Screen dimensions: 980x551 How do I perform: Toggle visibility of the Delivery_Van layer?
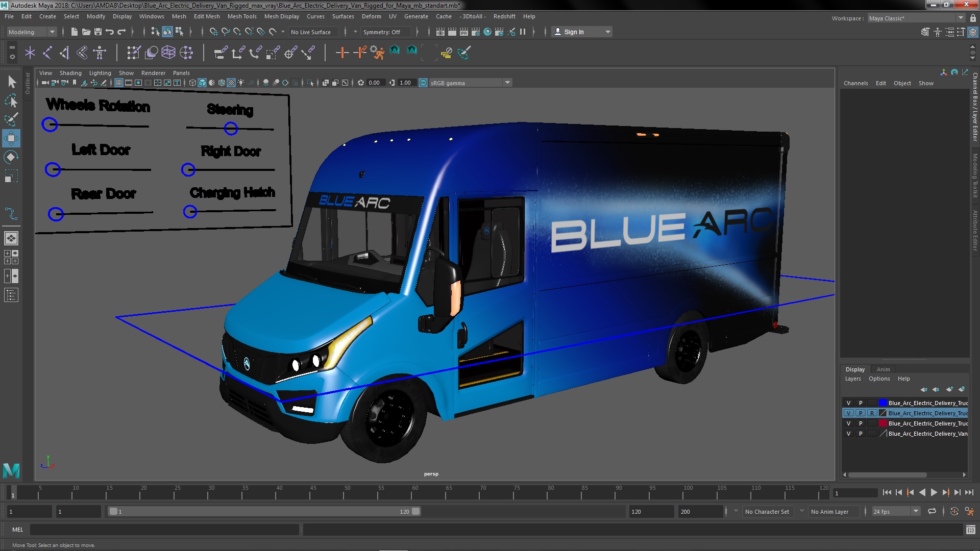pyautogui.click(x=848, y=434)
